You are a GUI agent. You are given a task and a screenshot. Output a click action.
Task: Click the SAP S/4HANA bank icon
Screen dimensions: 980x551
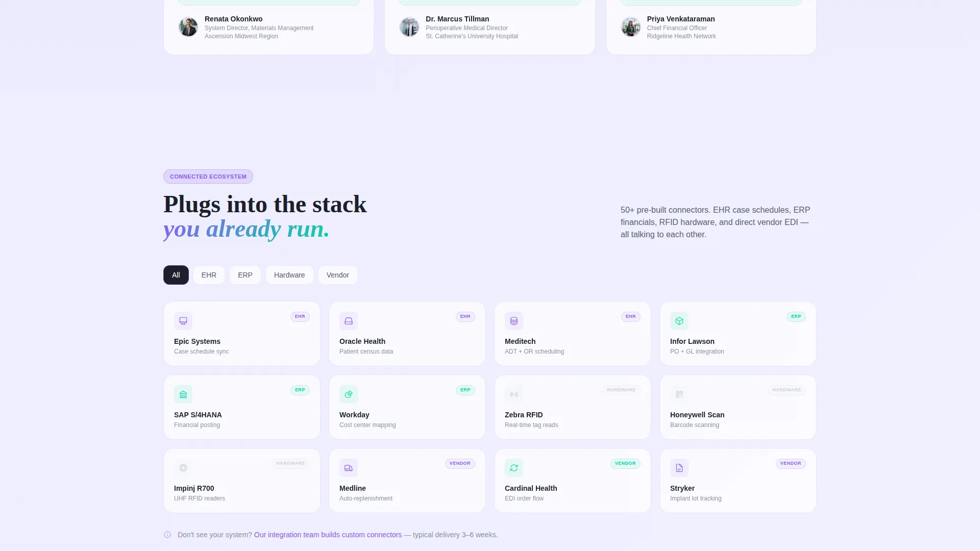(x=183, y=394)
